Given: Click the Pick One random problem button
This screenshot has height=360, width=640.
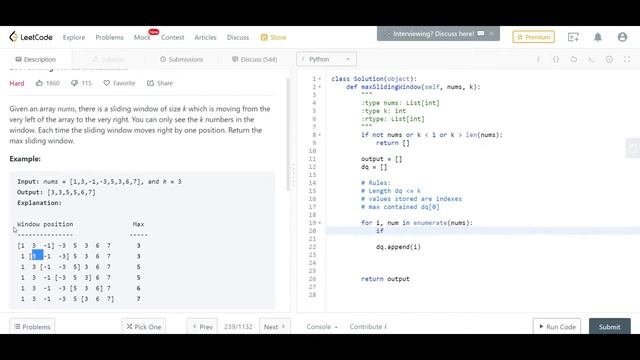Looking at the screenshot, I should click(144, 327).
